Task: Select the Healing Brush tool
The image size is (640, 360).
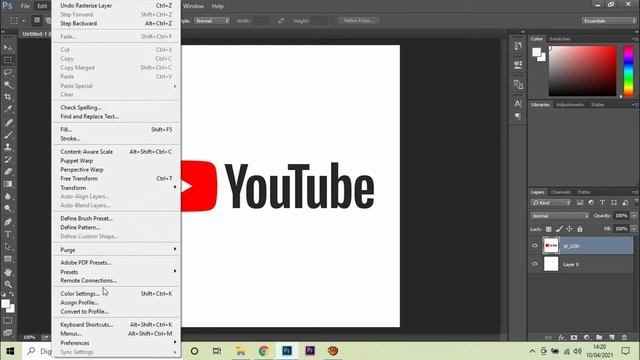Action: pos(8,122)
